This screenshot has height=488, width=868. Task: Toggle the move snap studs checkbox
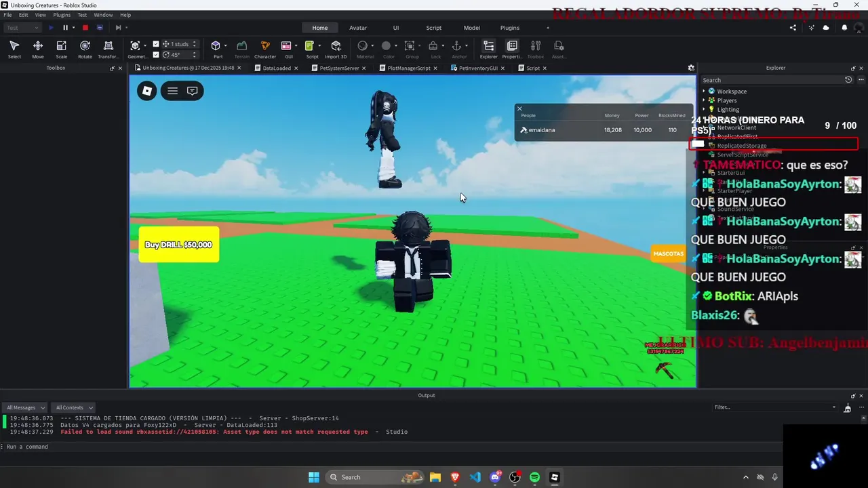[156, 44]
